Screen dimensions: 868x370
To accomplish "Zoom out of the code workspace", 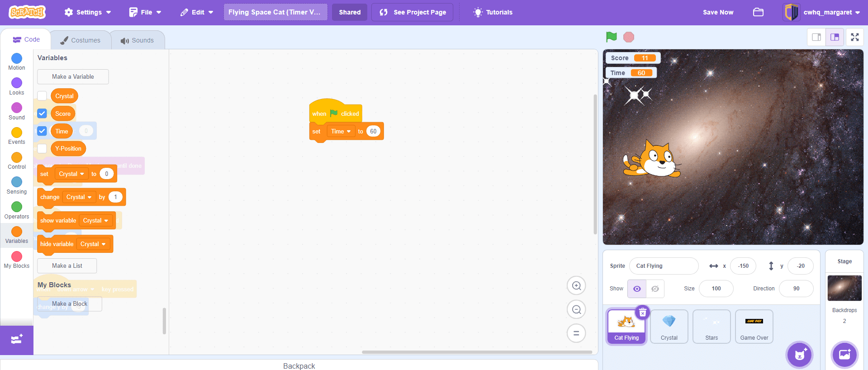I will 576,310.
